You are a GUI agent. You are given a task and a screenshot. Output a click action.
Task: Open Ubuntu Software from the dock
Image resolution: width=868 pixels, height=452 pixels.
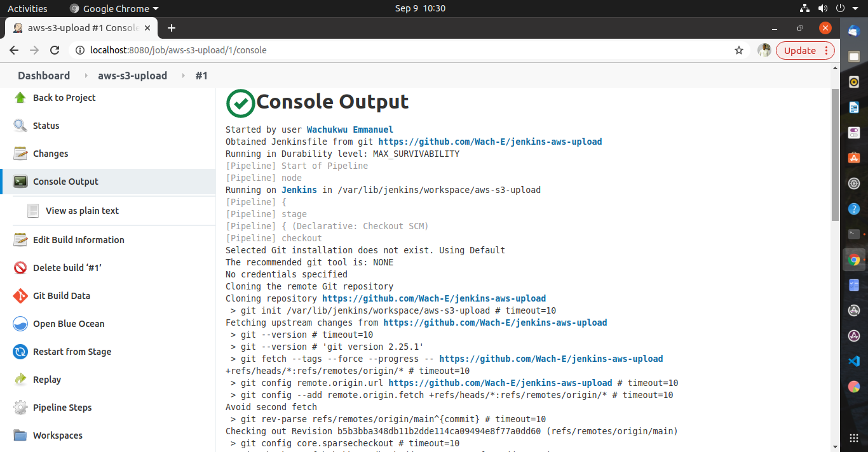pyautogui.click(x=854, y=158)
